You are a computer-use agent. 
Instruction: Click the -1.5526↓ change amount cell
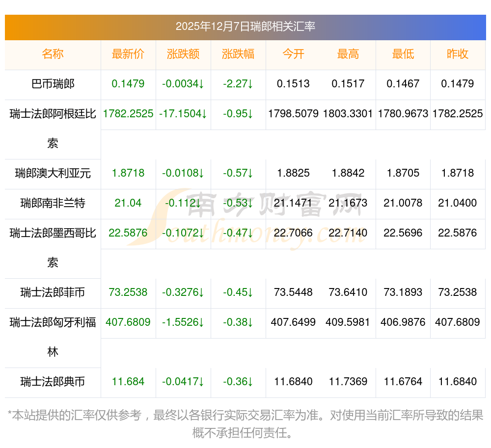click(183, 322)
